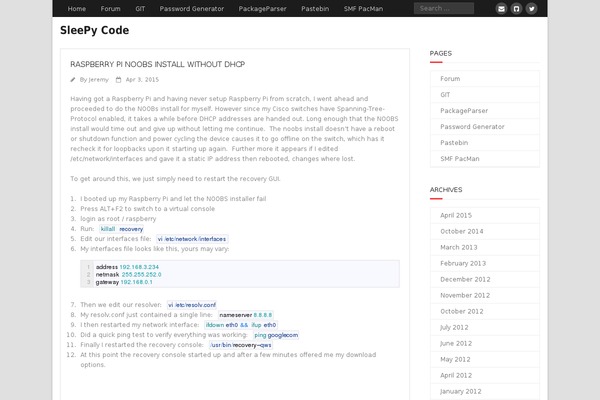The height and width of the screenshot is (400, 600).
Task: Click the 'ping google.com' code snippet
Action: coord(276,335)
